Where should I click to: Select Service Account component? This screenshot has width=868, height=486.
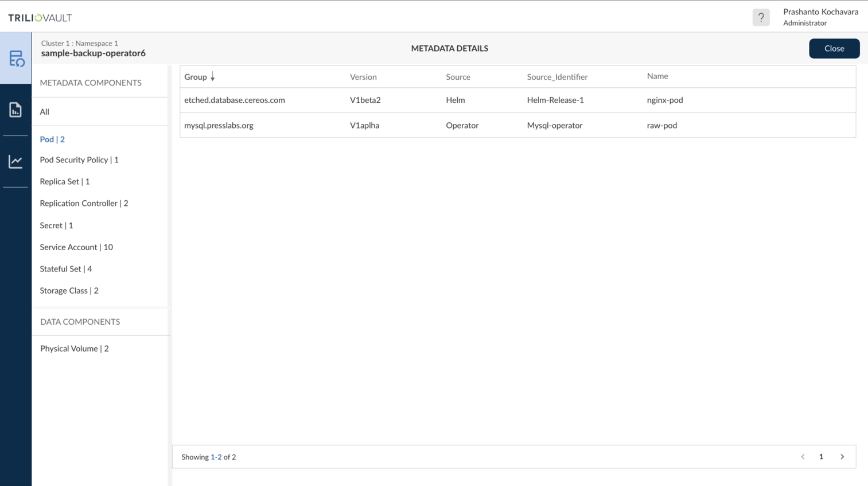coord(76,247)
